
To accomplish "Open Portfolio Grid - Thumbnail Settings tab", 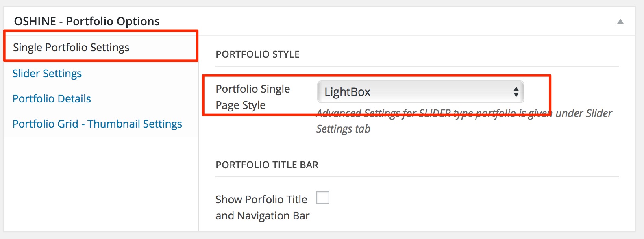I will point(97,124).
